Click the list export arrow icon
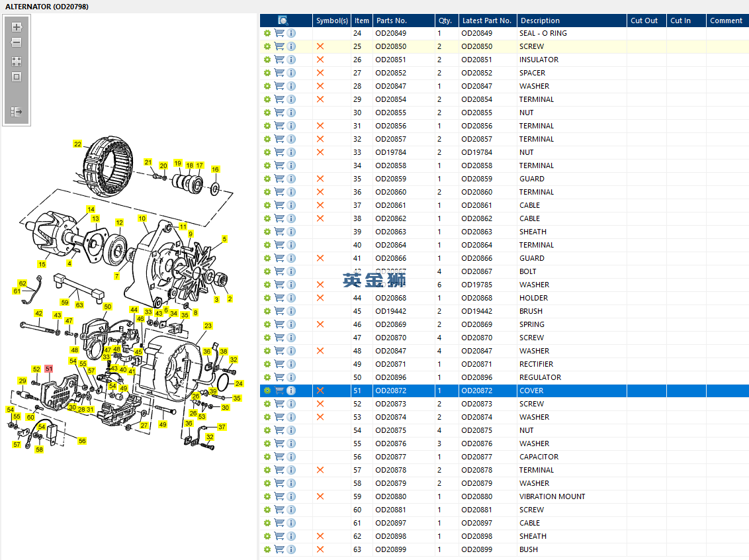Image resolution: width=749 pixels, height=560 pixels. coord(17,113)
